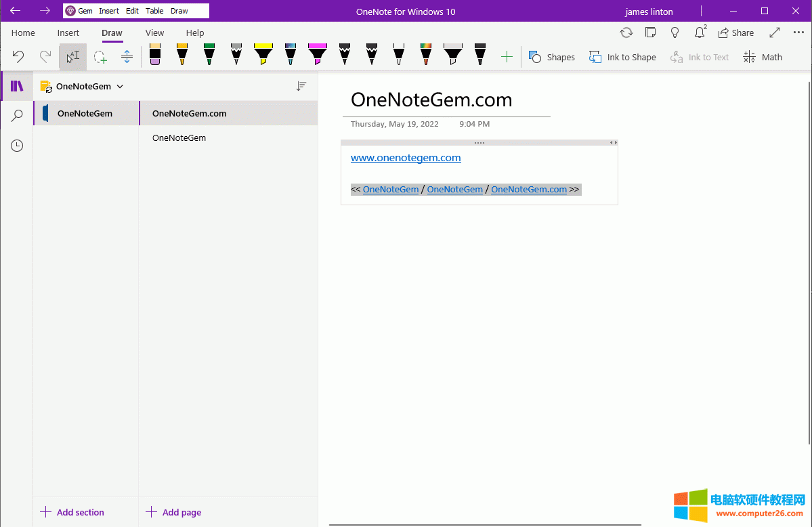The image size is (812, 527).
Task: Switch to the Draw ribbon tab
Action: click(112, 33)
